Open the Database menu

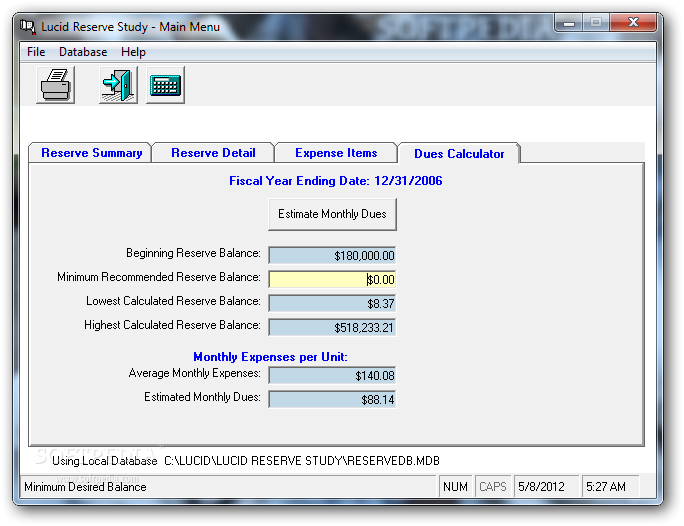(x=83, y=52)
